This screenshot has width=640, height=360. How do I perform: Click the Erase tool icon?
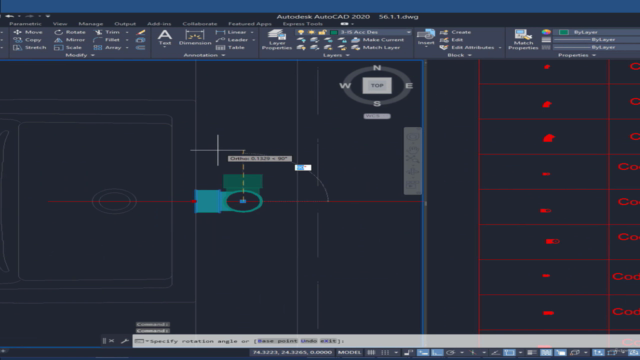pos(141,32)
